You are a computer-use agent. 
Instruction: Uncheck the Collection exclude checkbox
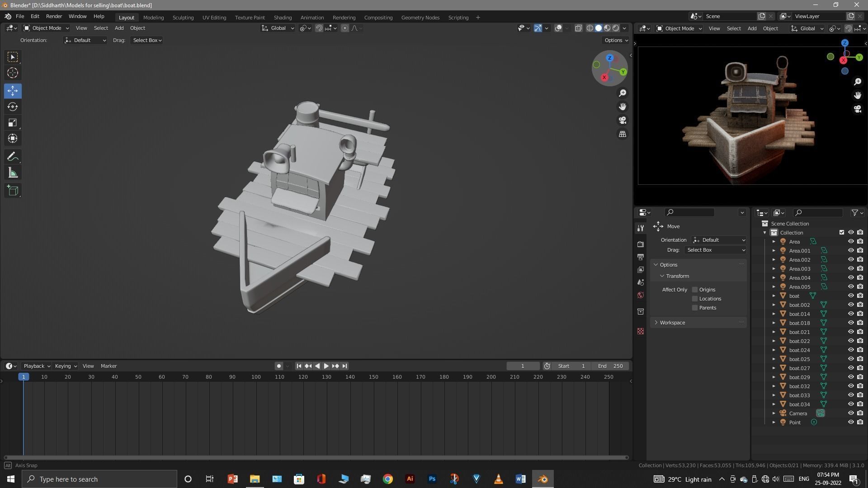[x=841, y=232]
